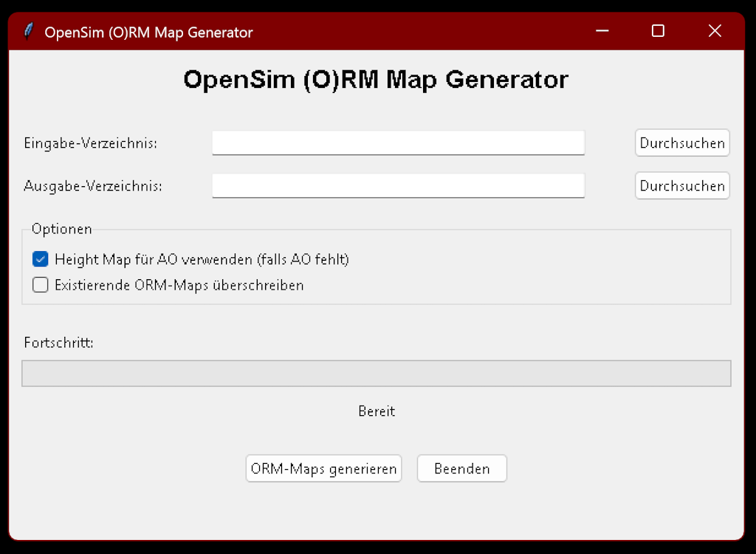Click the Eingabe-Verzeichnis label
Screen dimensions: 756x554
pos(91,143)
